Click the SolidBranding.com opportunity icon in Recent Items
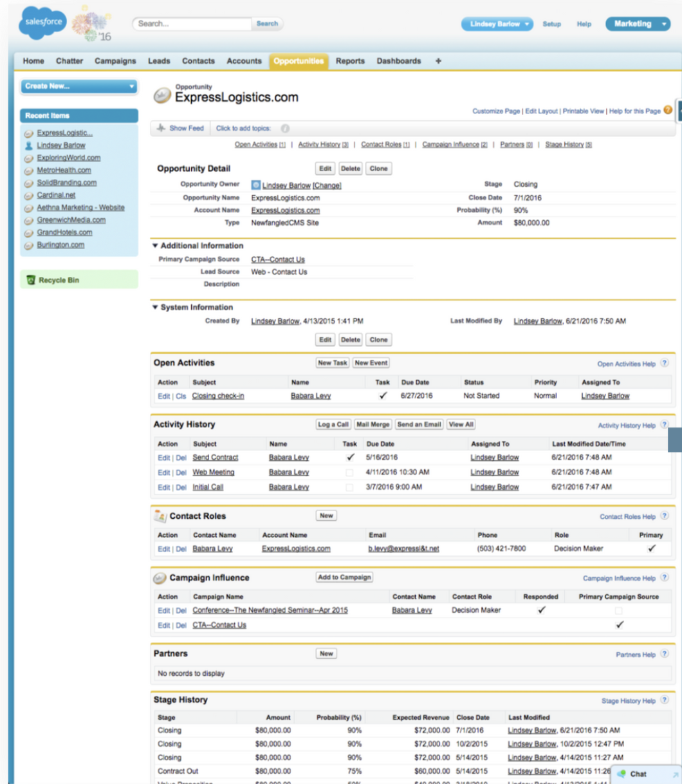The width and height of the screenshot is (682, 784). (x=28, y=183)
